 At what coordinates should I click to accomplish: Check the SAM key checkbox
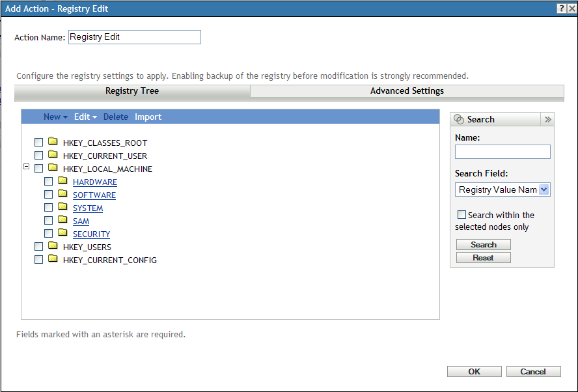click(48, 221)
